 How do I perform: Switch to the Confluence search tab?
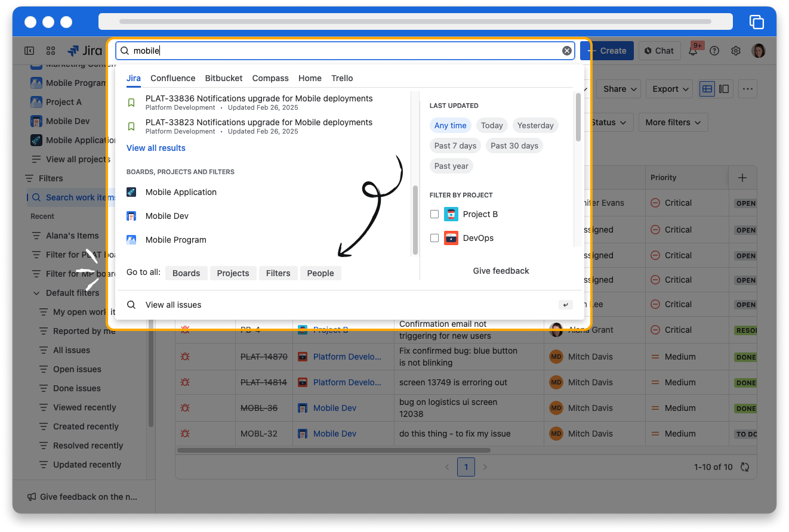(173, 78)
